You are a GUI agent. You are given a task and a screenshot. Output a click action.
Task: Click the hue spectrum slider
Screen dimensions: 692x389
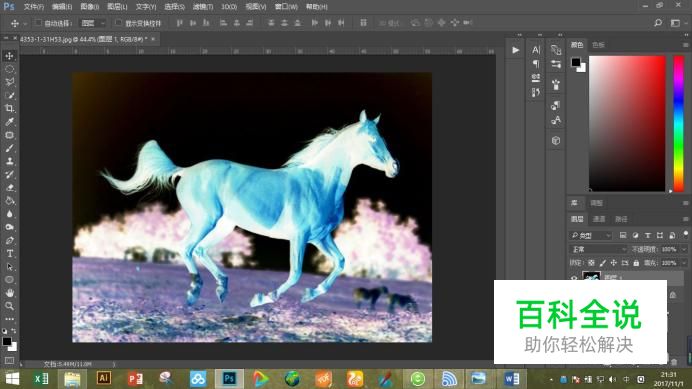click(x=678, y=124)
